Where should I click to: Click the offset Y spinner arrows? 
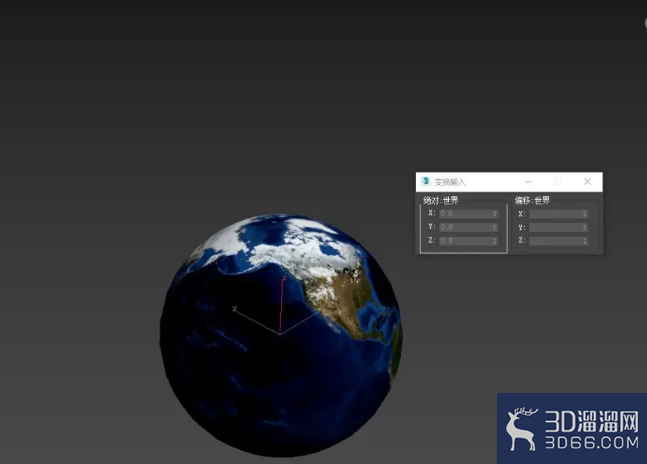[x=585, y=228]
